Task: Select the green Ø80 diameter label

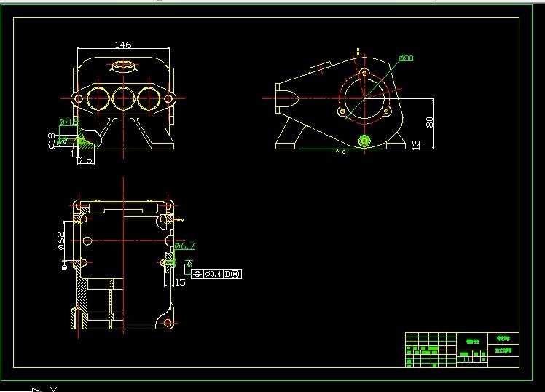Action: point(406,58)
